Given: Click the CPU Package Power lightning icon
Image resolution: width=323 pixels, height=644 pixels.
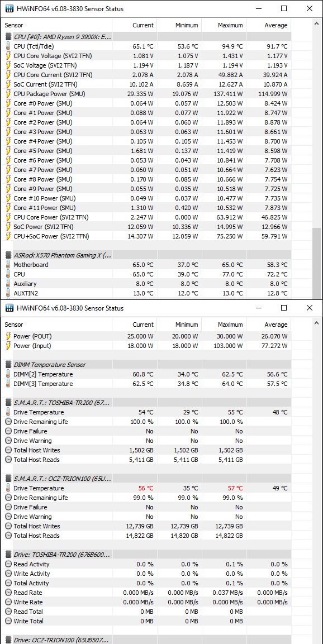Looking at the screenshot, I should tap(8, 94).
